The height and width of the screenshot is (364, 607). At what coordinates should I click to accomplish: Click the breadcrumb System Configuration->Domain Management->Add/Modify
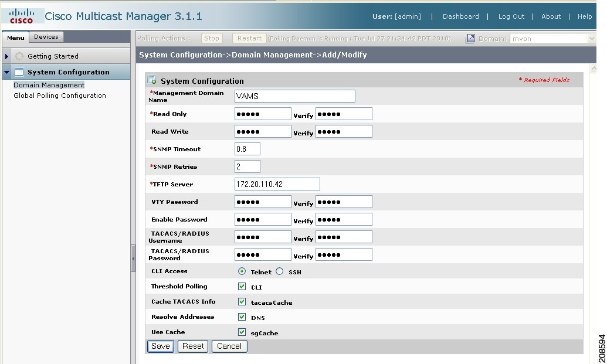click(253, 55)
